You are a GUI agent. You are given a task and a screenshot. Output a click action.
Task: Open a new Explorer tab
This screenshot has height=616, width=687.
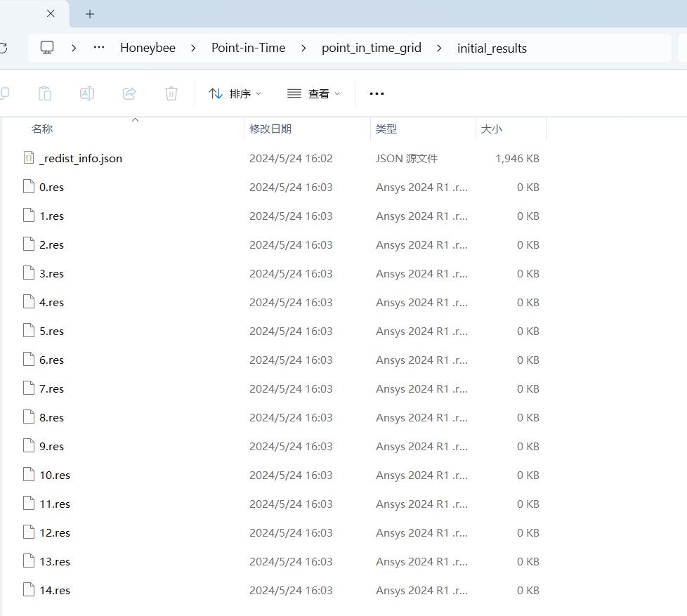[x=90, y=14]
